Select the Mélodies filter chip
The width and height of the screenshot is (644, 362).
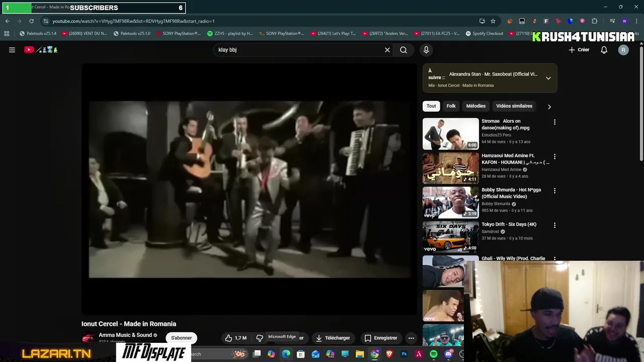[x=476, y=106]
